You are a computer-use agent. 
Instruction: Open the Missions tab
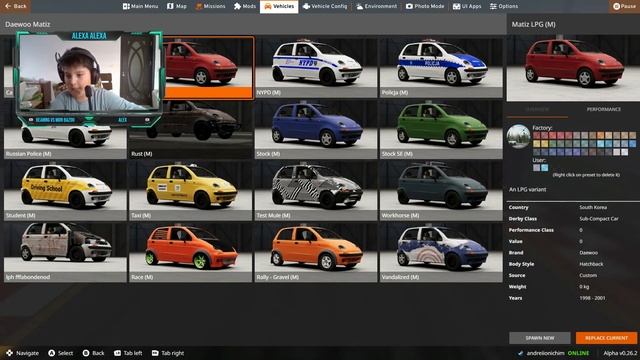click(211, 6)
